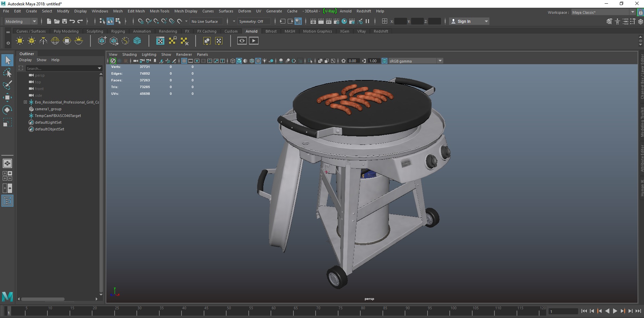Open the No Live Surface field

tap(206, 21)
